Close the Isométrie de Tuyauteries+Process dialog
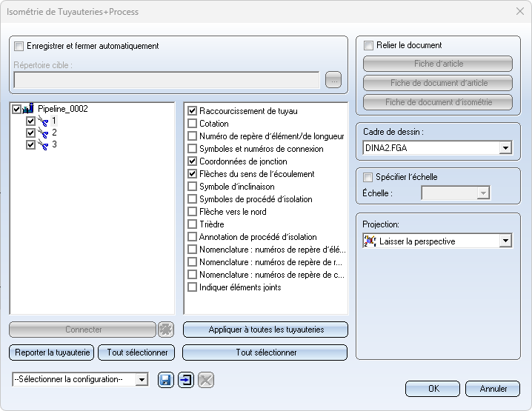 [x=520, y=12]
